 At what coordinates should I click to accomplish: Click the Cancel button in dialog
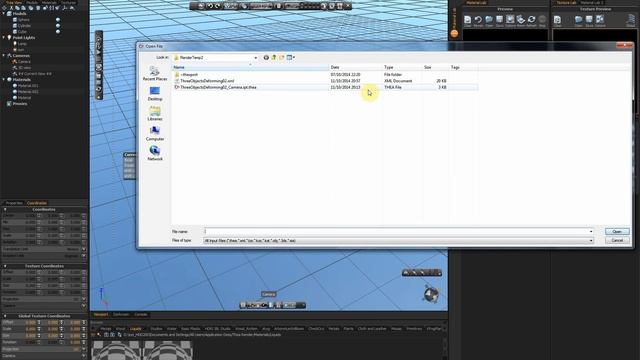(617, 240)
